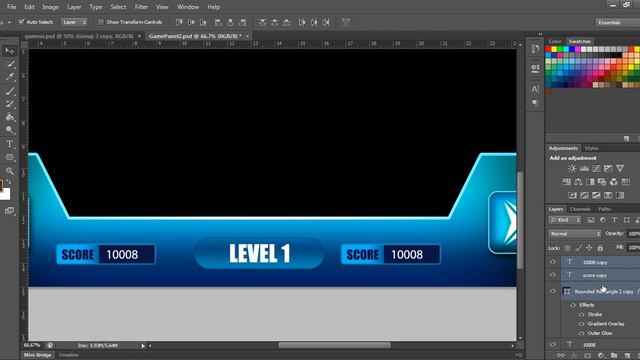The height and width of the screenshot is (360, 640).
Task: Toggle Outer Glow effect visibility
Action: tap(581, 333)
